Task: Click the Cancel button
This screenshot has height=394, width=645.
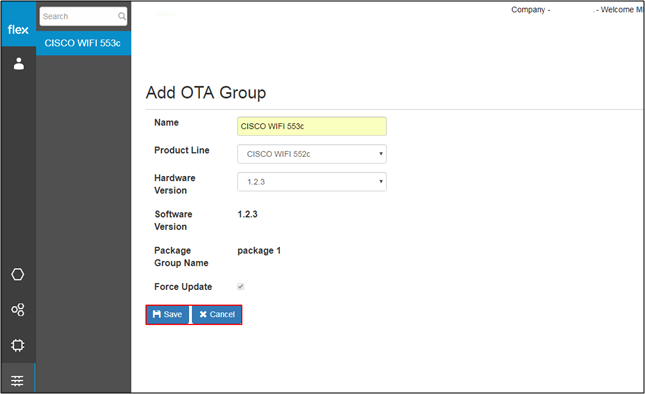Action: coord(217,315)
